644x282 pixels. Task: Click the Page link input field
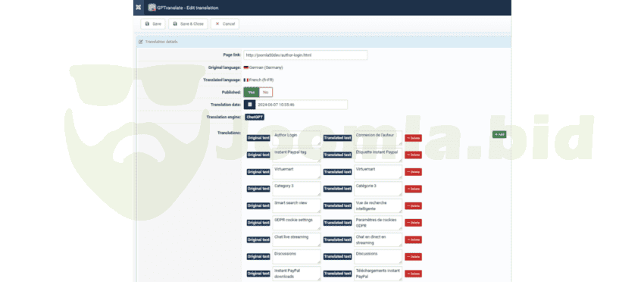click(305, 55)
